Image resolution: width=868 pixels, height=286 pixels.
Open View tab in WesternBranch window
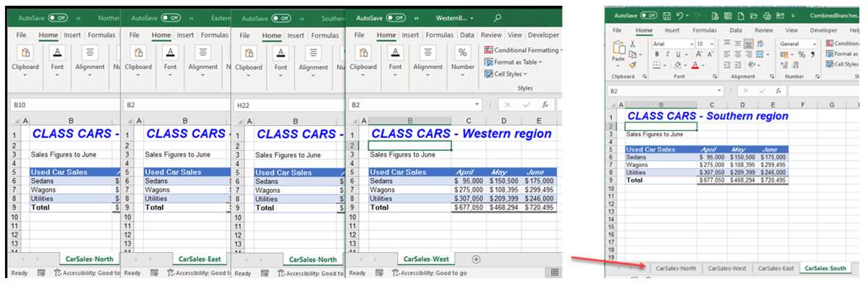[x=515, y=35]
